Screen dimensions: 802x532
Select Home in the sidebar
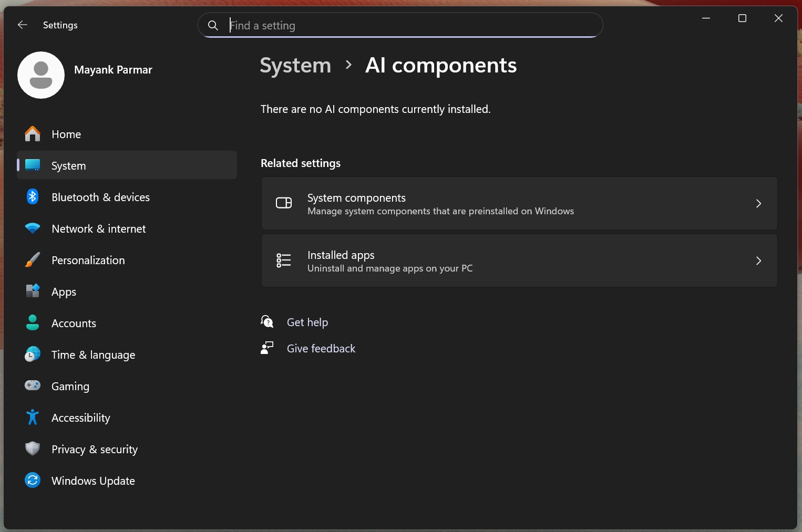pyautogui.click(x=66, y=134)
